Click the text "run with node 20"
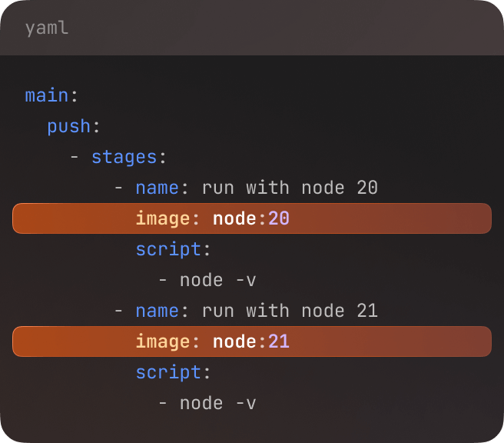This screenshot has height=443, width=504. (290, 188)
